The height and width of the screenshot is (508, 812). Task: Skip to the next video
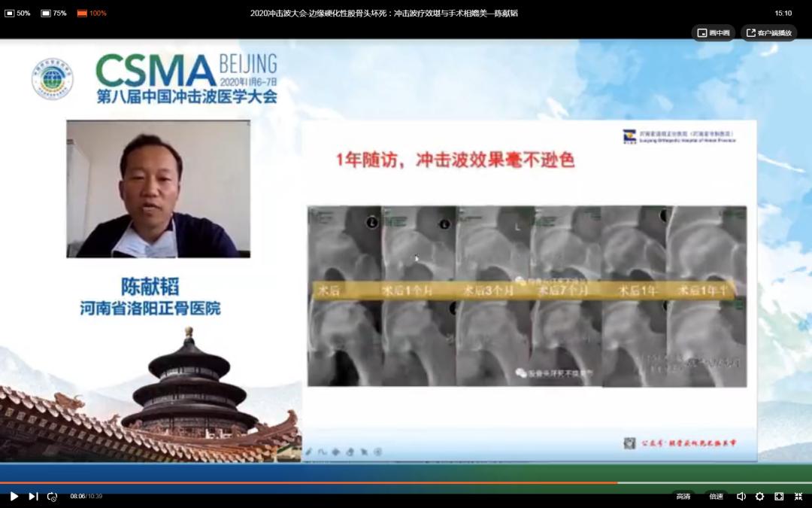pyautogui.click(x=32, y=497)
